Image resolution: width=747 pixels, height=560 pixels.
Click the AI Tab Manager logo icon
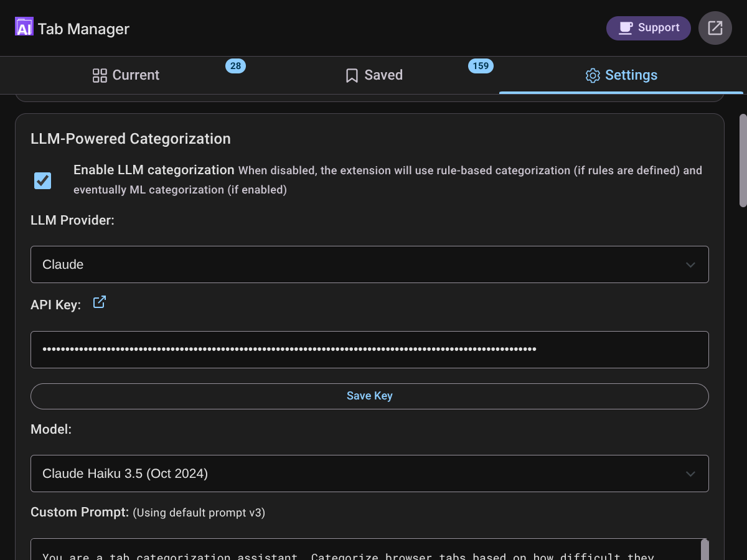pyautogui.click(x=24, y=27)
